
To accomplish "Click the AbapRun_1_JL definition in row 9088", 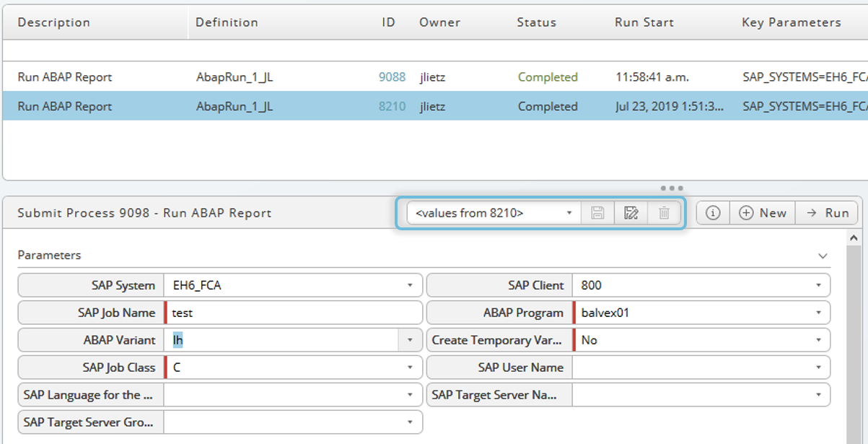I will click(234, 77).
